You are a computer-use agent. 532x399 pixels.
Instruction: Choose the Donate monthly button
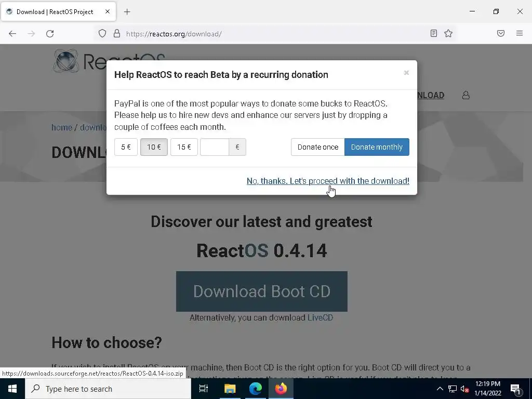click(377, 147)
